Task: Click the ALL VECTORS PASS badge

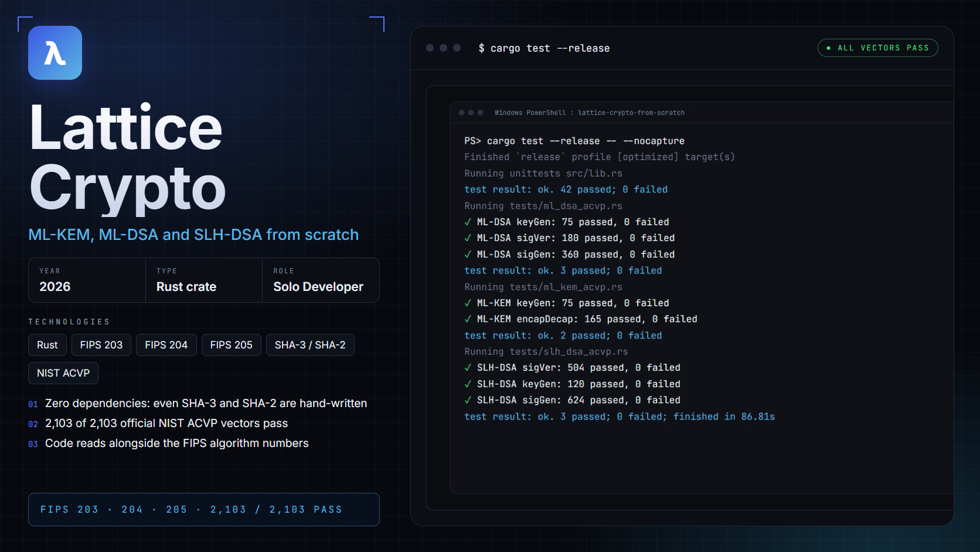Action: 877,48
